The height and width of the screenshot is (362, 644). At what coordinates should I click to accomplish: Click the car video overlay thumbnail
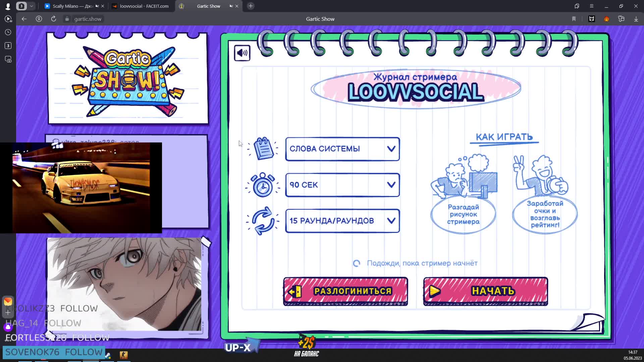[81, 188]
